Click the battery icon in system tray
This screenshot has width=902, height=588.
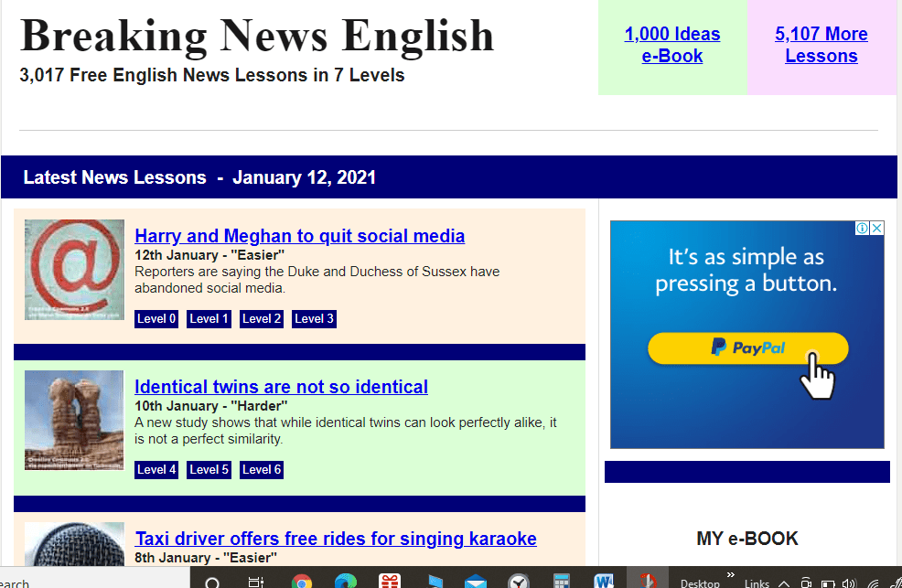coord(828,583)
